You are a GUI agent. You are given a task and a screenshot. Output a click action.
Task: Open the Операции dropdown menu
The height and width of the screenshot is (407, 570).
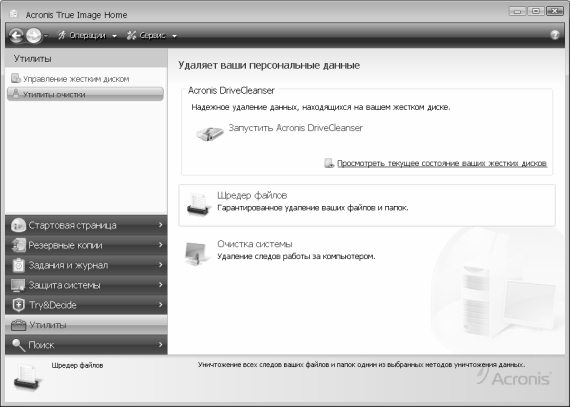[87, 36]
